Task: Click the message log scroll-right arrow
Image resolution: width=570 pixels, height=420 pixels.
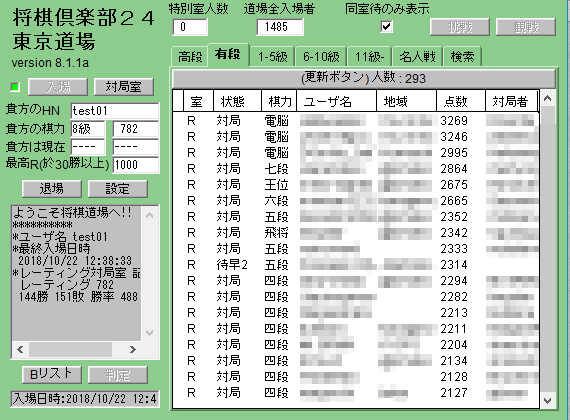Action: 133,349
